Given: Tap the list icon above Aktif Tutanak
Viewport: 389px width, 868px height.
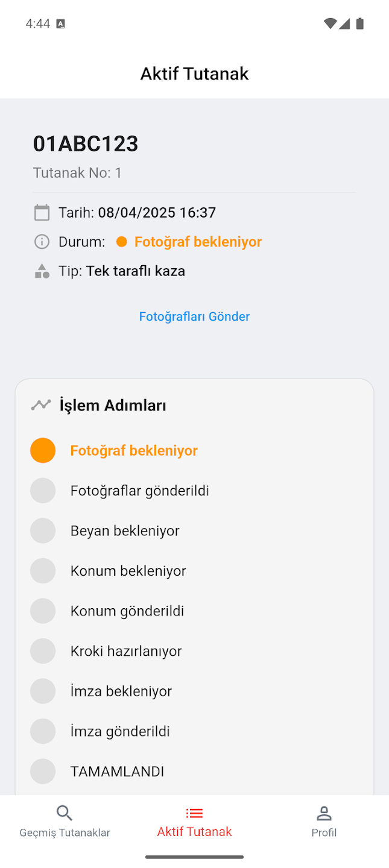Looking at the screenshot, I should 194,813.
